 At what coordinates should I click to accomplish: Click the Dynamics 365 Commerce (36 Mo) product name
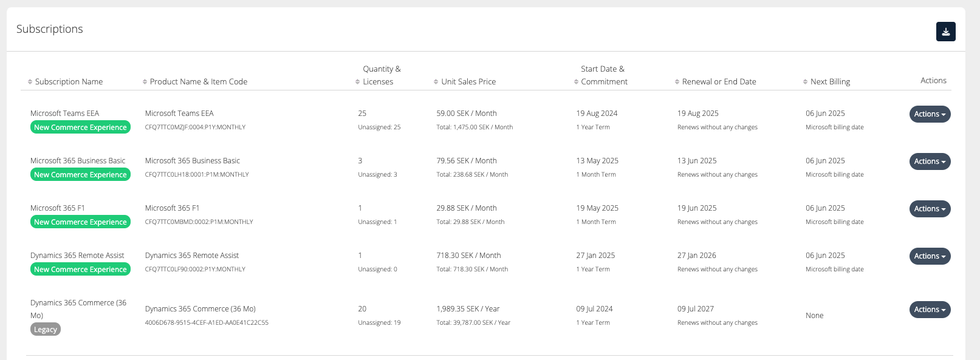coord(200,309)
